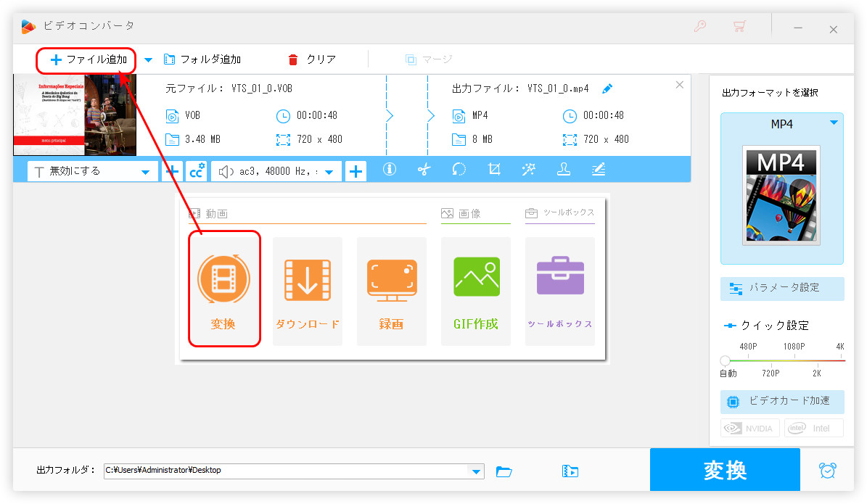This screenshot has height=504, width=867.
Task: Add subtitle with plus beside 無効にする
Action: pos(172,171)
